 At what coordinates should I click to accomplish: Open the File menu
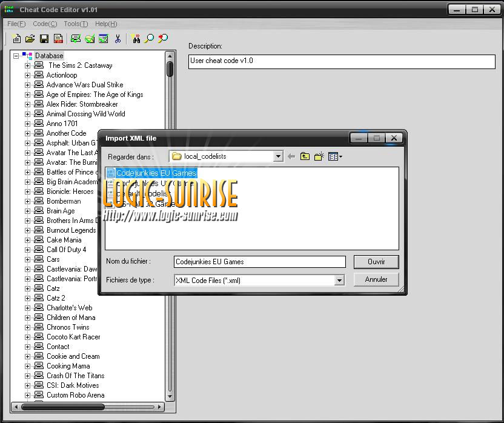pos(16,24)
